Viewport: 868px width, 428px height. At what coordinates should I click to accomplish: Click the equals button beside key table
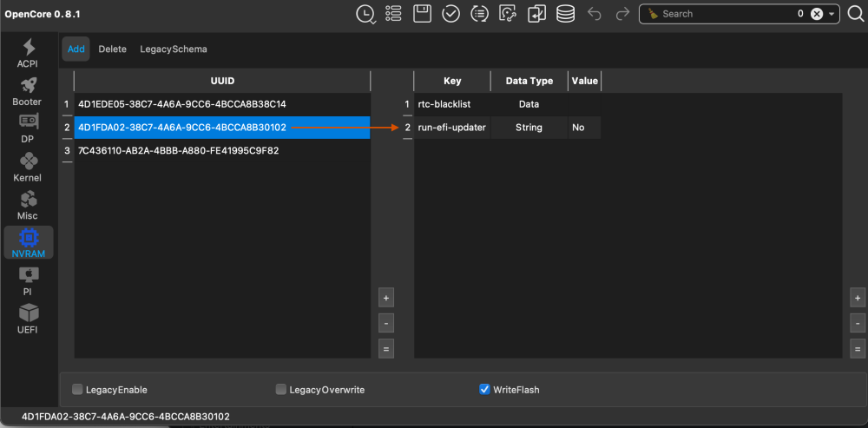[858, 349]
